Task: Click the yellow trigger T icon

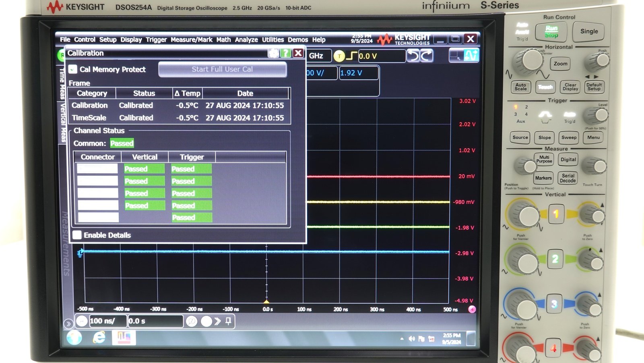Action: (339, 56)
